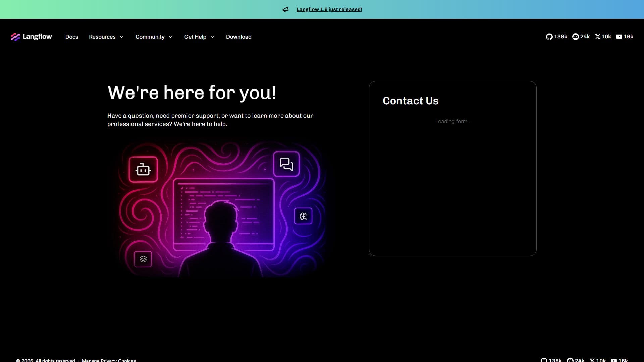Viewport: 644px width, 362px height.
Task: Open the Community menu
Action: 150,37
